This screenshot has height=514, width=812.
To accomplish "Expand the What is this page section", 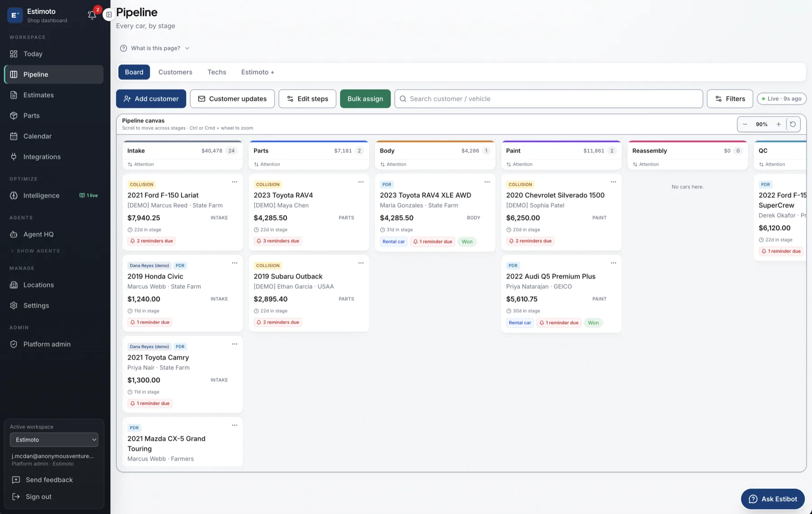I will pos(155,48).
